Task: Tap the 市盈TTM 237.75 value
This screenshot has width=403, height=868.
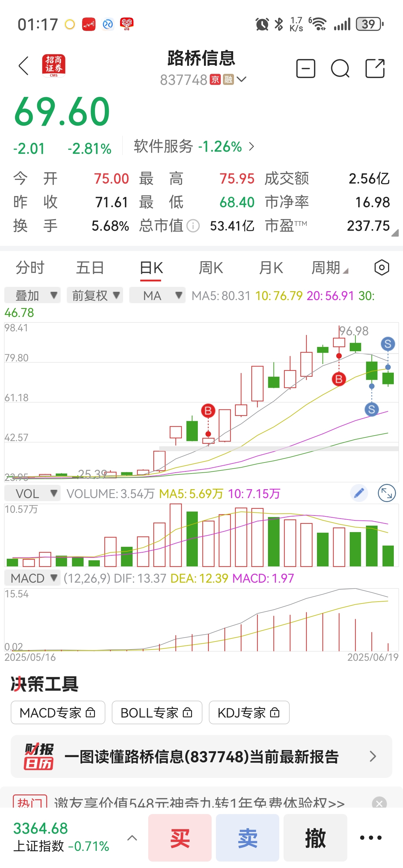Action: pos(368,226)
